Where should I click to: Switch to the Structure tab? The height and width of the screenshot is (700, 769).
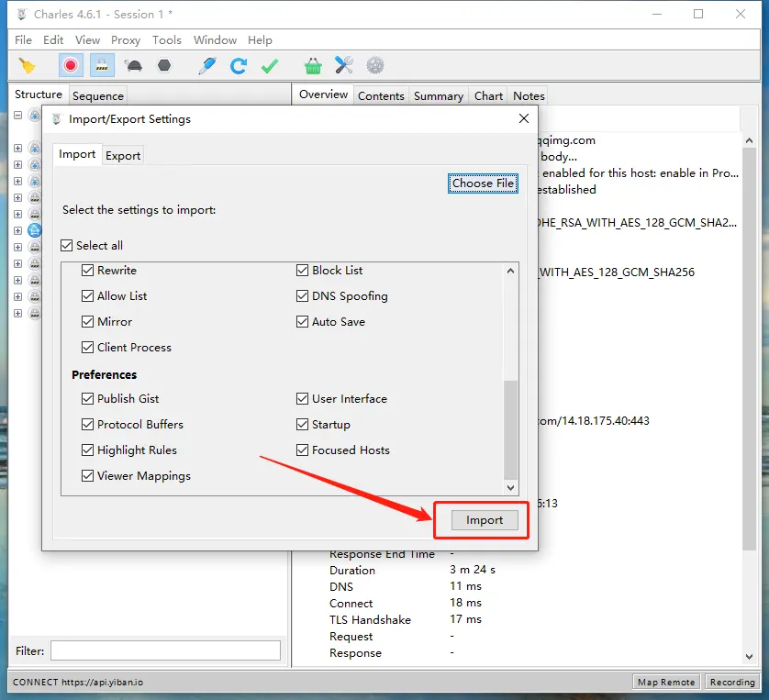39,94
